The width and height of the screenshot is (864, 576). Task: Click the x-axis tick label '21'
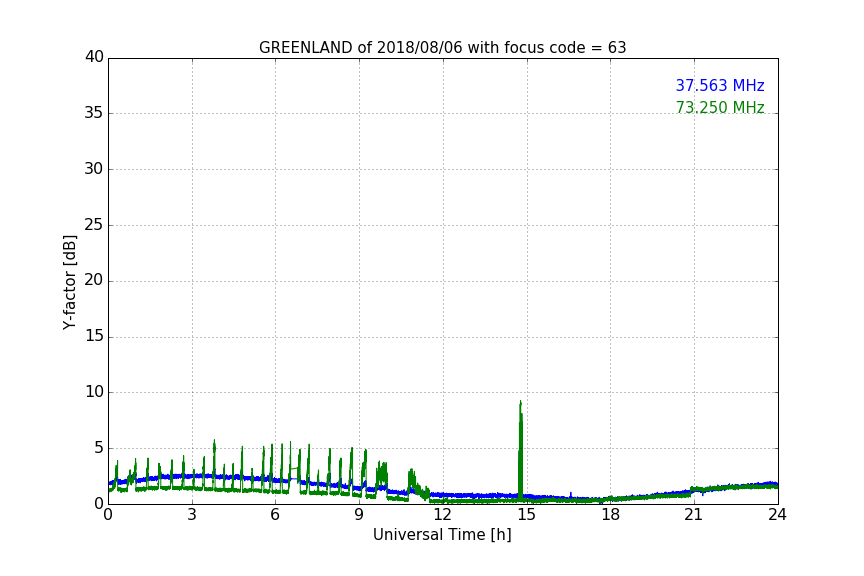(x=694, y=515)
